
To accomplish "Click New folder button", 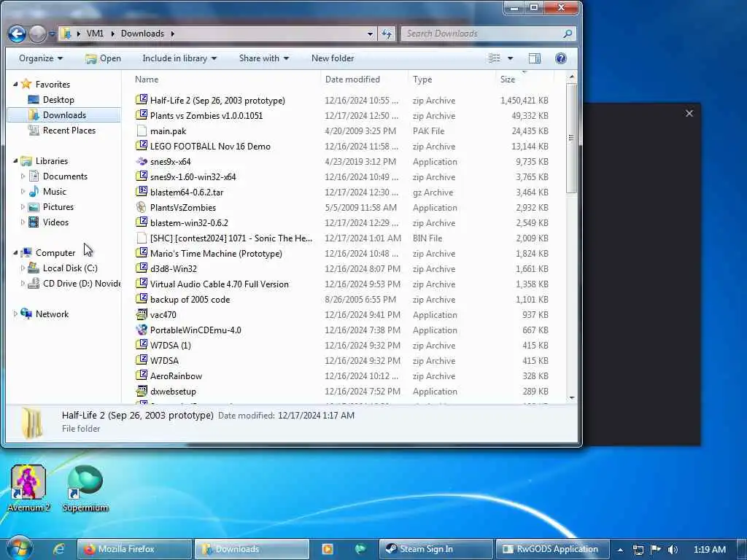I will click(333, 58).
